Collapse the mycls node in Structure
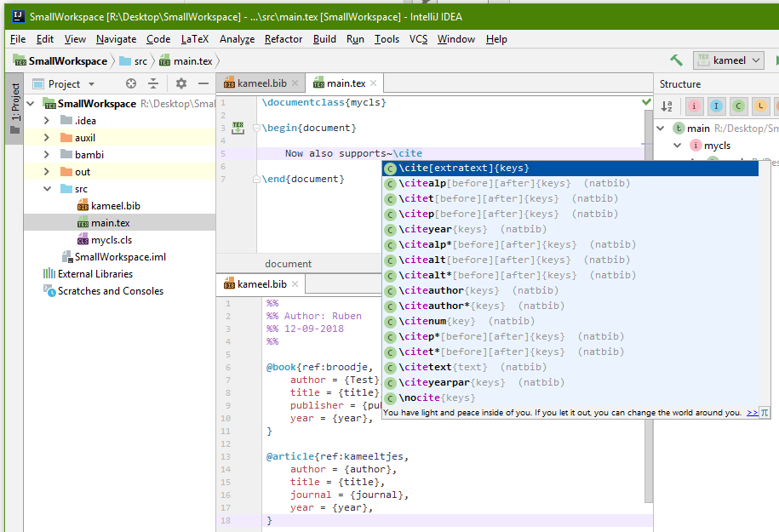Viewport: 779px width, 532px height. point(677,145)
